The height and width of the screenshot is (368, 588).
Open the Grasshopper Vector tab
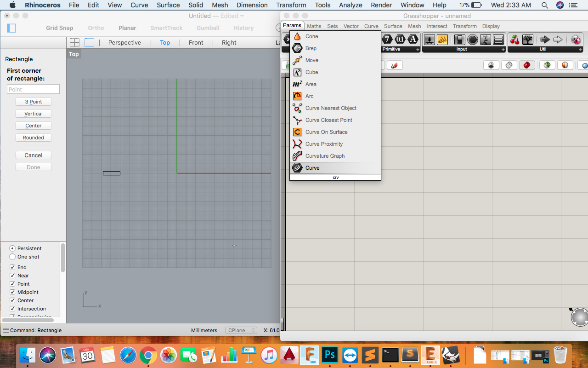click(351, 26)
